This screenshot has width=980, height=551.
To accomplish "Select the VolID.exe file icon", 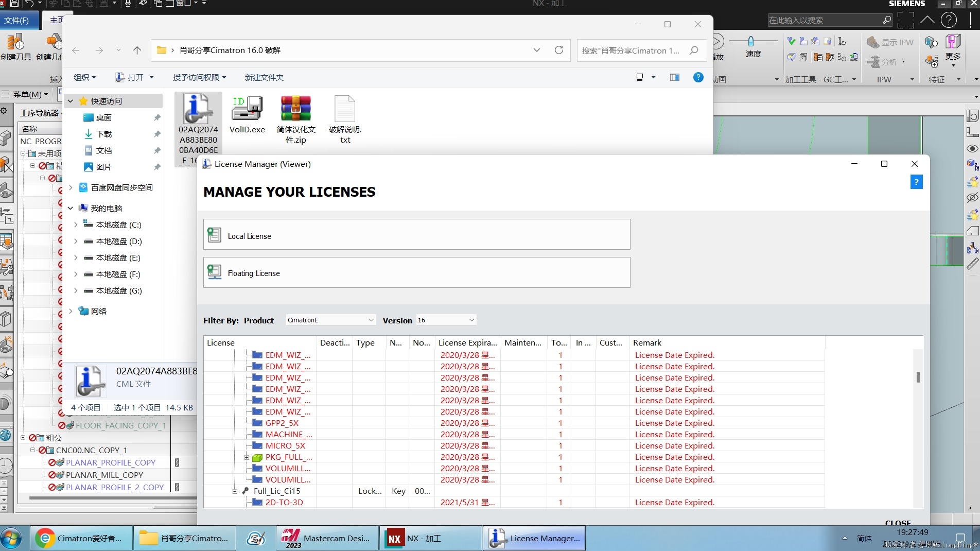I will coord(247,109).
